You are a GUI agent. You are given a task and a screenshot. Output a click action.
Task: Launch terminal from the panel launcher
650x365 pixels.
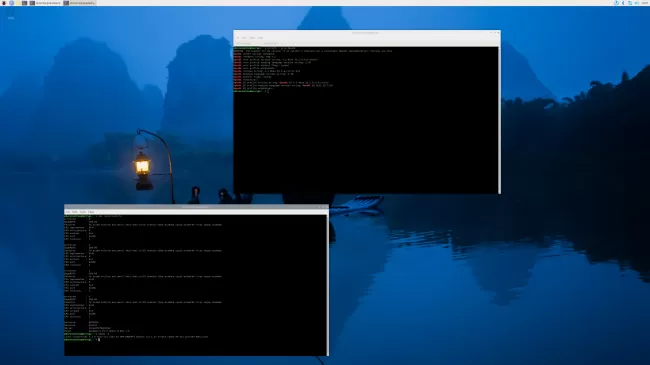point(24,3)
